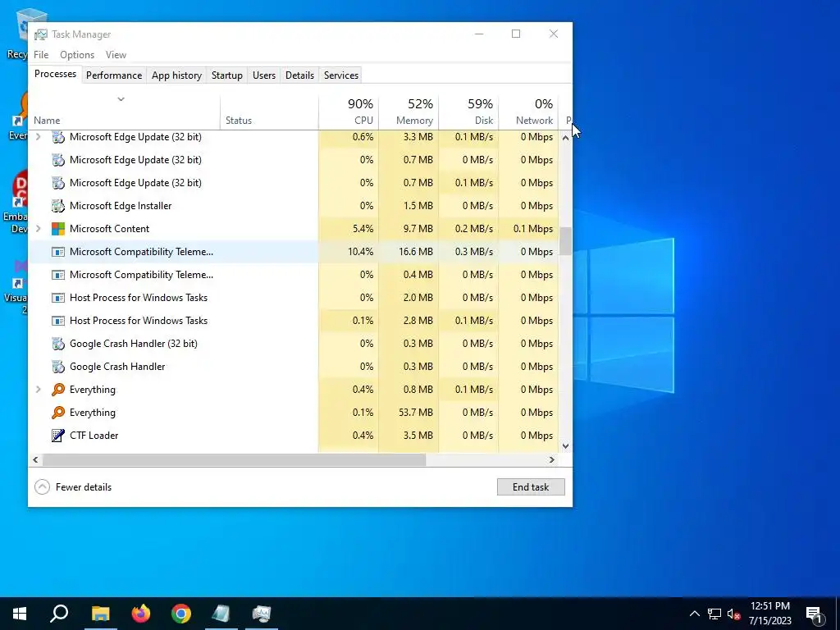840x630 pixels.
Task: Click the taskbar clock showing 12:51 PM
Action: (769, 614)
